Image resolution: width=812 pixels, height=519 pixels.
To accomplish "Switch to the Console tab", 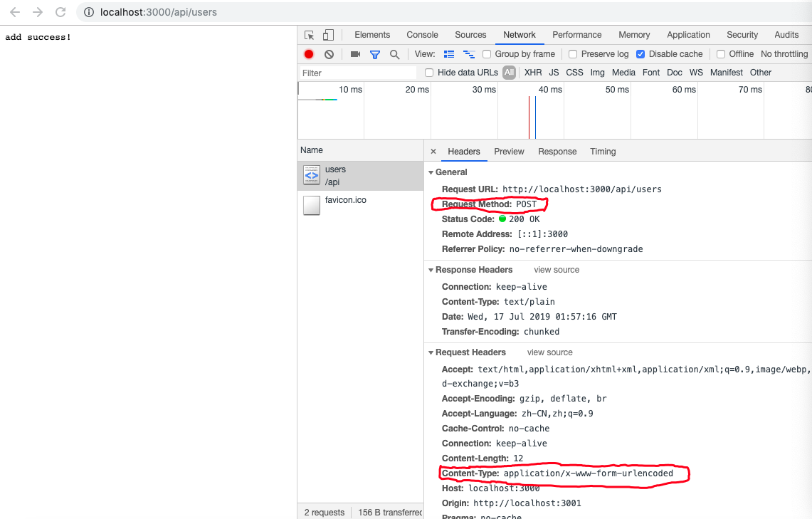I will point(422,34).
